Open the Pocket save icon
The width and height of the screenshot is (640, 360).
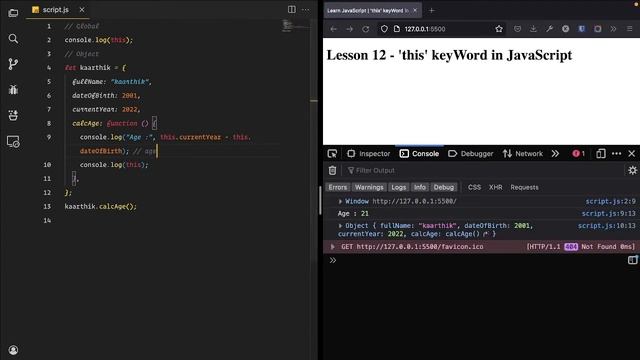[517, 29]
